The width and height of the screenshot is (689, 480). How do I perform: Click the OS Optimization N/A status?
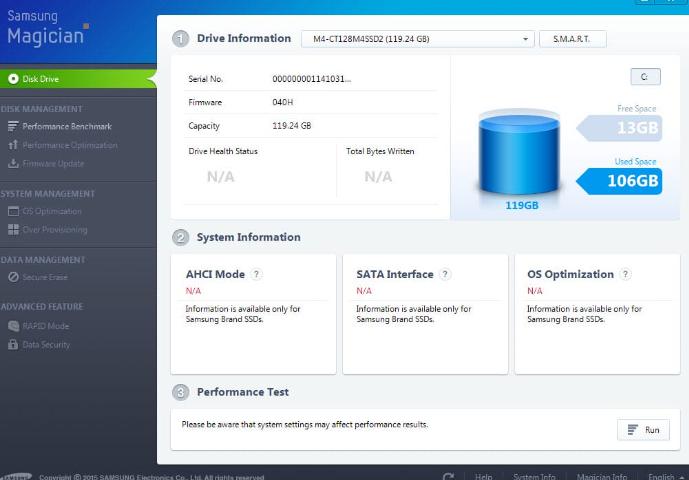tap(535, 291)
